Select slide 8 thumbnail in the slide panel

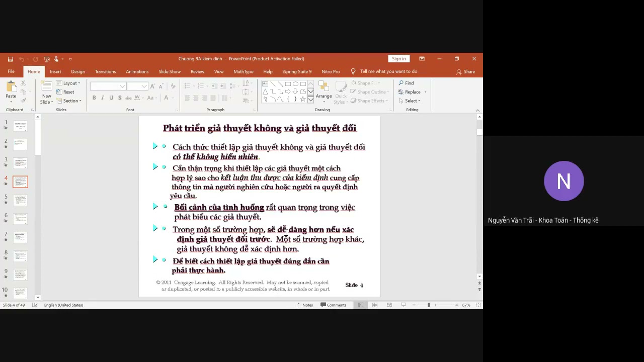click(x=20, y=256)
